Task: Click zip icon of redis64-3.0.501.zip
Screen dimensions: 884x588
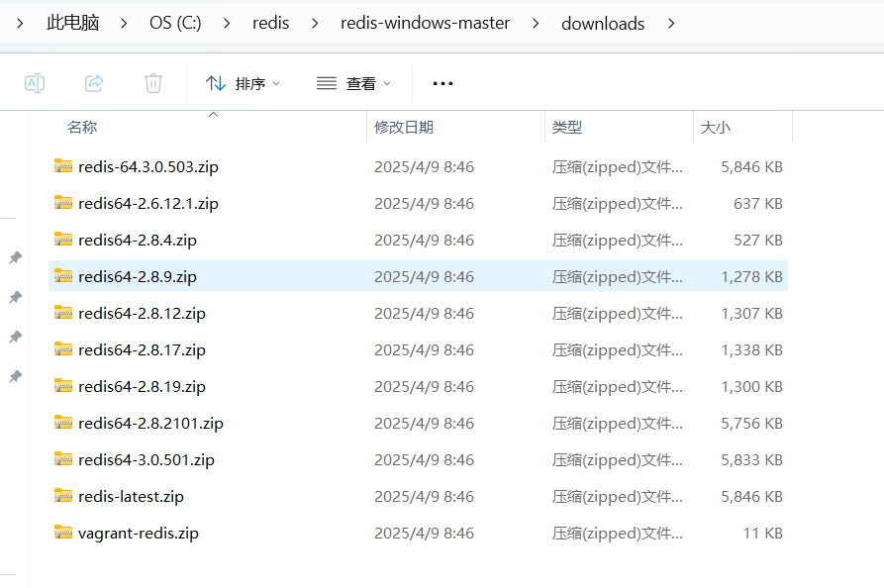Action: 63,459
